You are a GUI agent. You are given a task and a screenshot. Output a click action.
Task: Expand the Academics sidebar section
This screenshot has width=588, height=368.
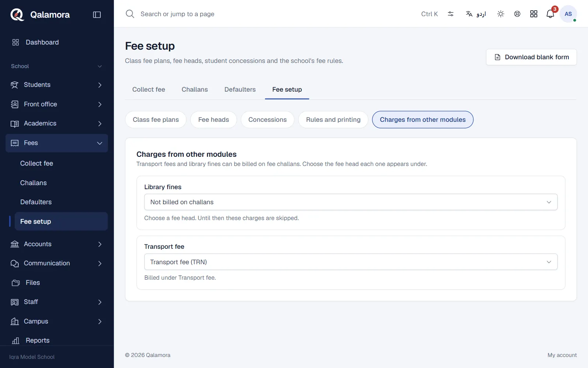(x=57, y=123)
